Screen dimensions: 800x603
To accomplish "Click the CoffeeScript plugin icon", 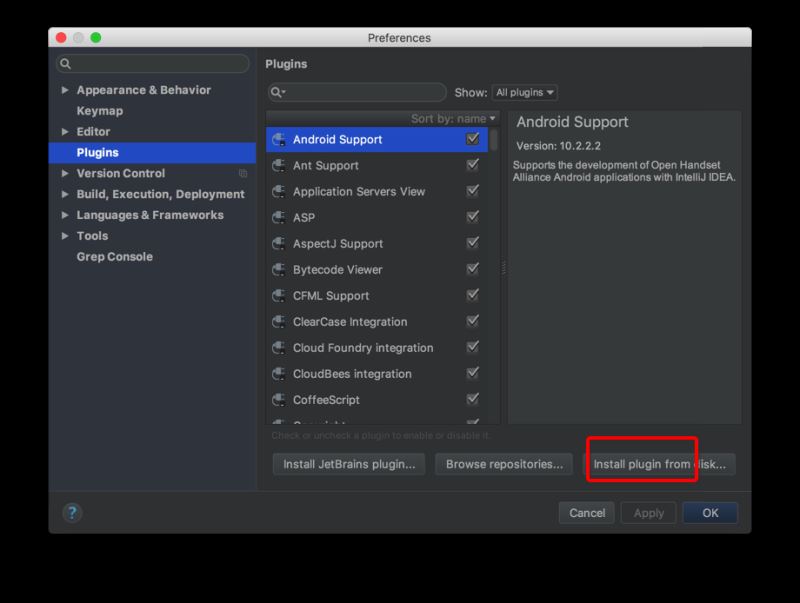I will click(x=280, y=400).
